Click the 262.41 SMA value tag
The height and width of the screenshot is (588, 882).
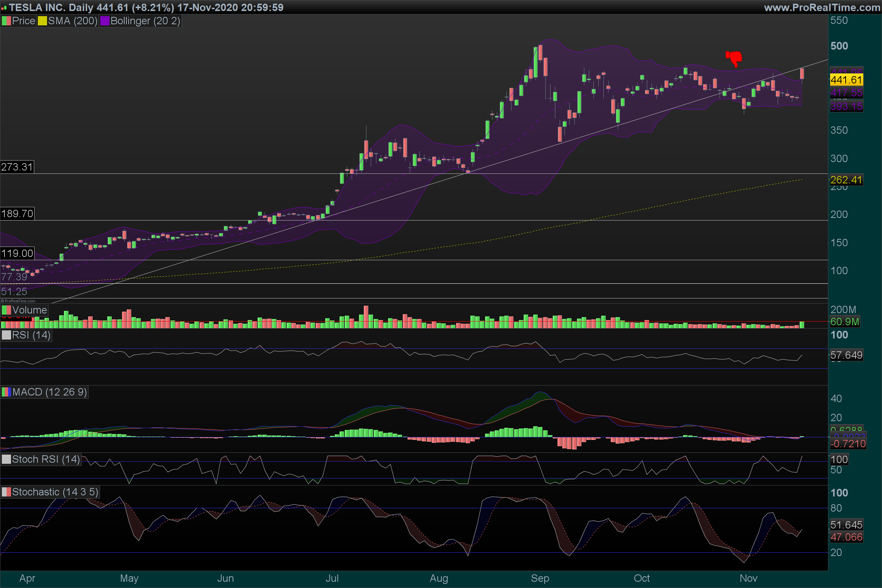846,180
